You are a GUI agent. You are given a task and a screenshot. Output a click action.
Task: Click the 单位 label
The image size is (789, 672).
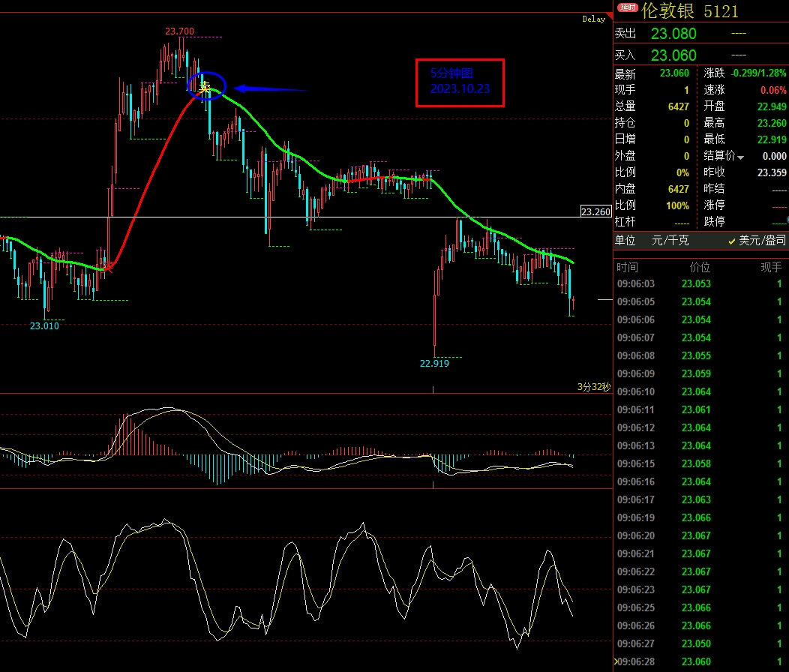pyautogui.click(x=625, y=241)
